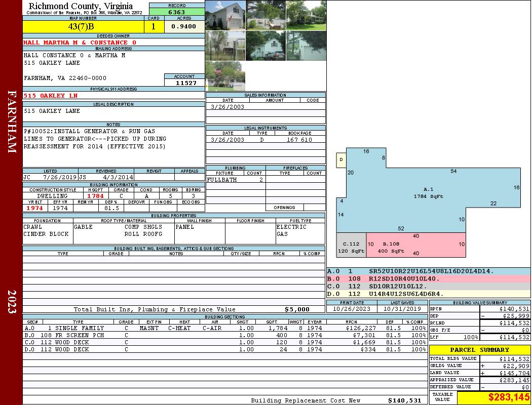Click the DEP % value 81.5
Viewport: 532px width, 405px height.
point(111,208)
